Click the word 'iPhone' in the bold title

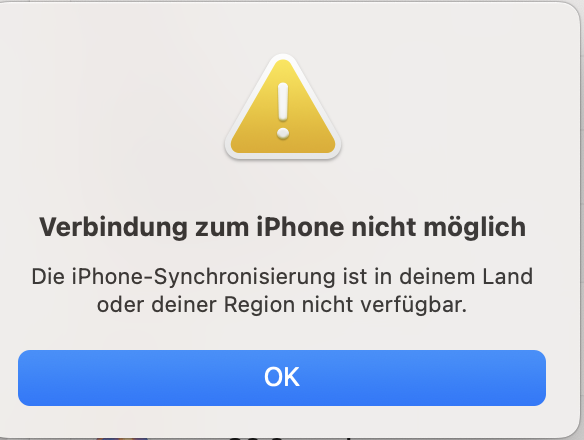tap(300, 227)
